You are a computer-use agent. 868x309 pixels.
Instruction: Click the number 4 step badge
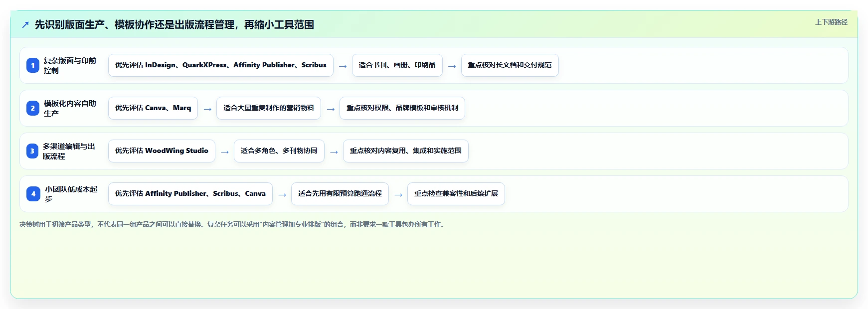pyautogui.click(x=33, y=194)
